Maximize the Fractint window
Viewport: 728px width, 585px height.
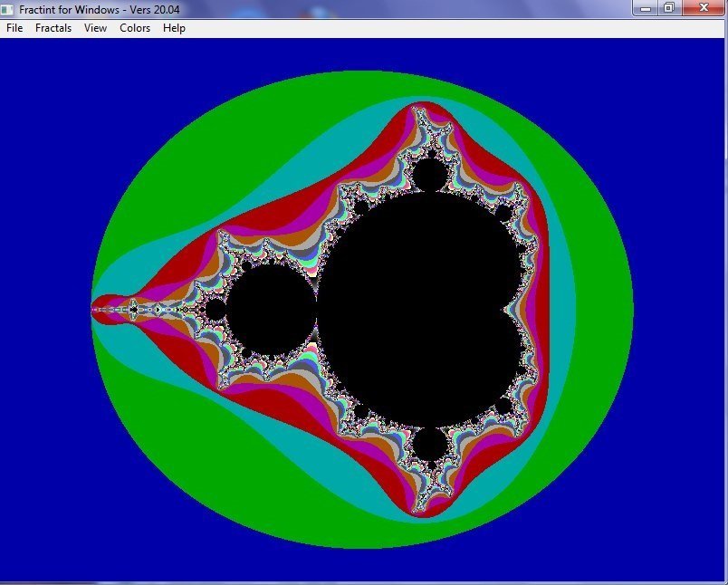(668, 8)
